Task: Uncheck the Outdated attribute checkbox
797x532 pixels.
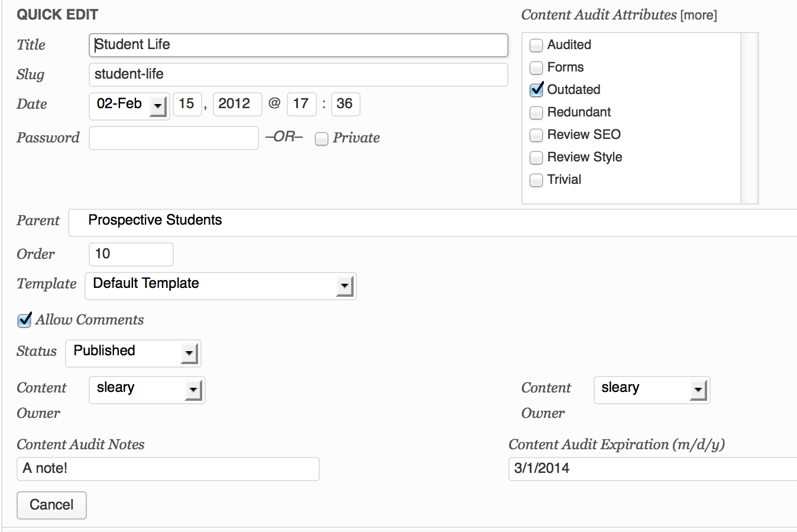Action: [x=536, y=90]
